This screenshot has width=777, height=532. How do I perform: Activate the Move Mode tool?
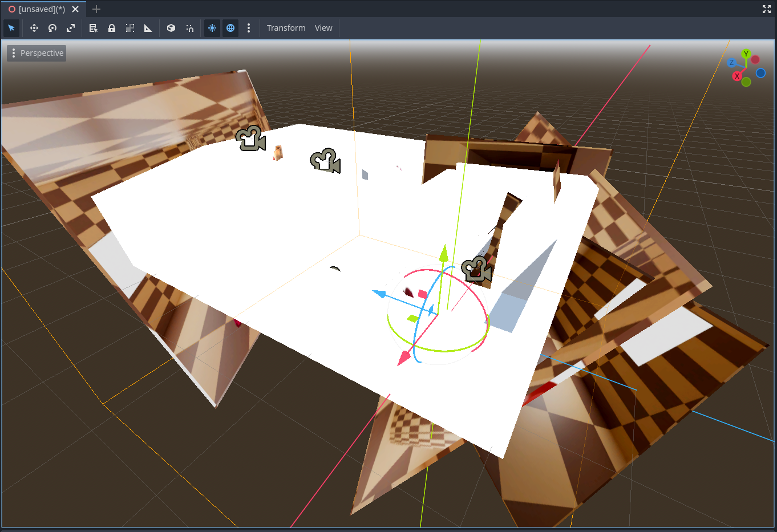tap(34, 28)
